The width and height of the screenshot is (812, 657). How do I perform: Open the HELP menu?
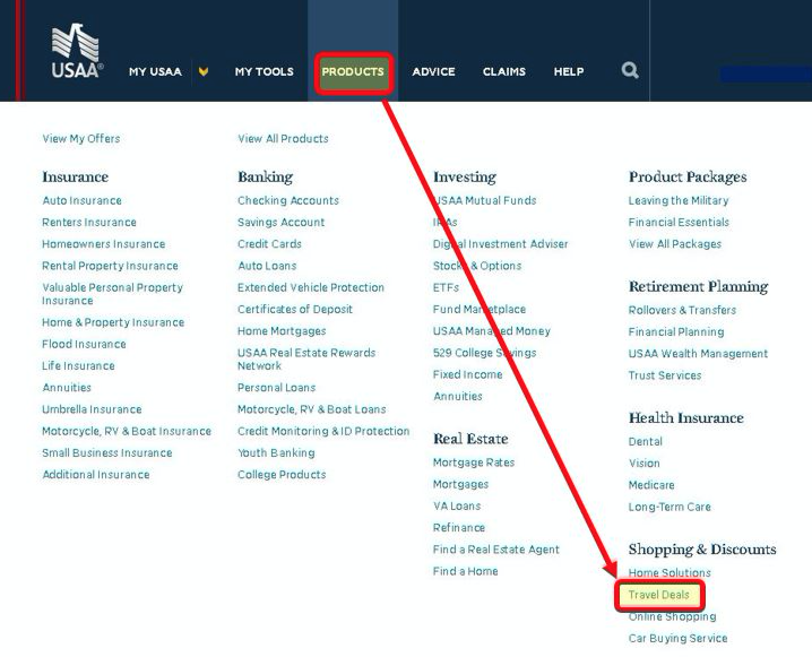point(569,72)
